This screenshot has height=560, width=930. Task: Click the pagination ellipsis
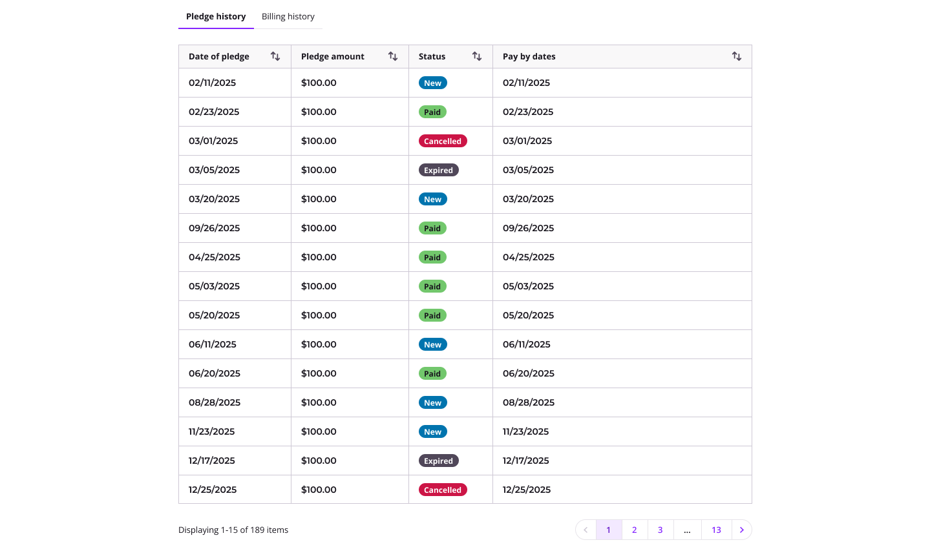pos(687,530)
